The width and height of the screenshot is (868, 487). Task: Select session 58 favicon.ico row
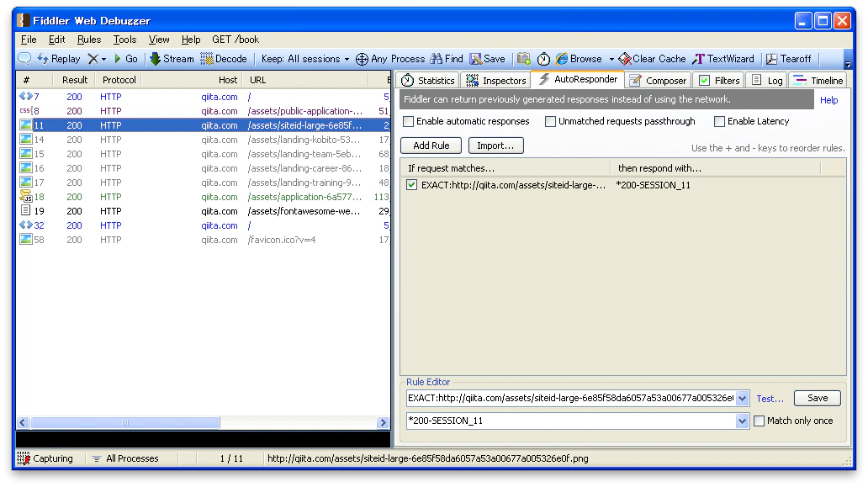tap(204, 240)
